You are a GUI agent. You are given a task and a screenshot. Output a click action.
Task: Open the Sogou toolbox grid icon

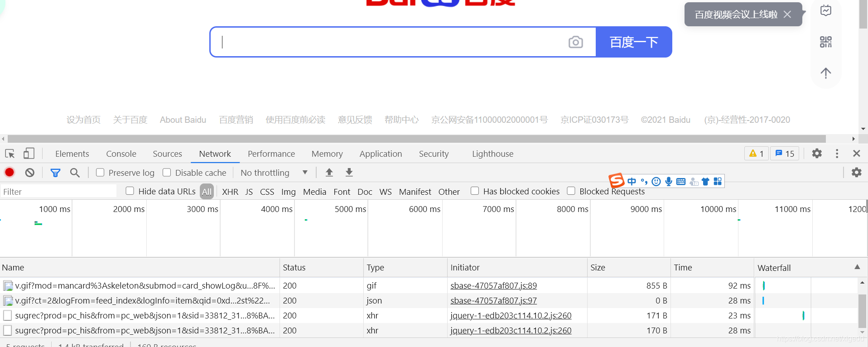718,182
